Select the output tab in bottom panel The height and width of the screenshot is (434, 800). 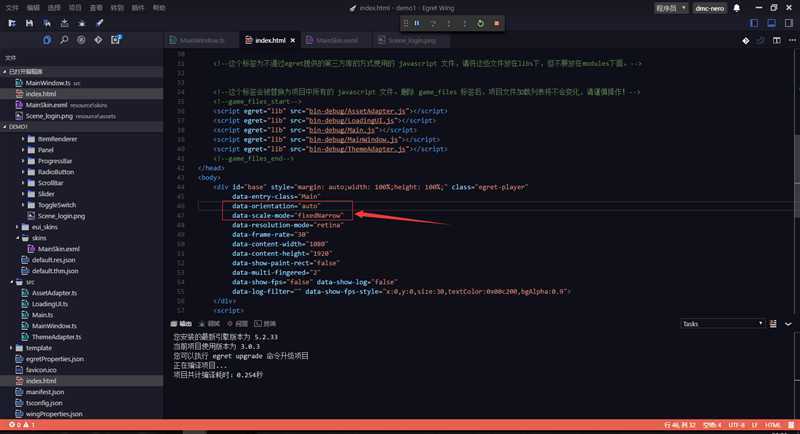coord(182,324)
